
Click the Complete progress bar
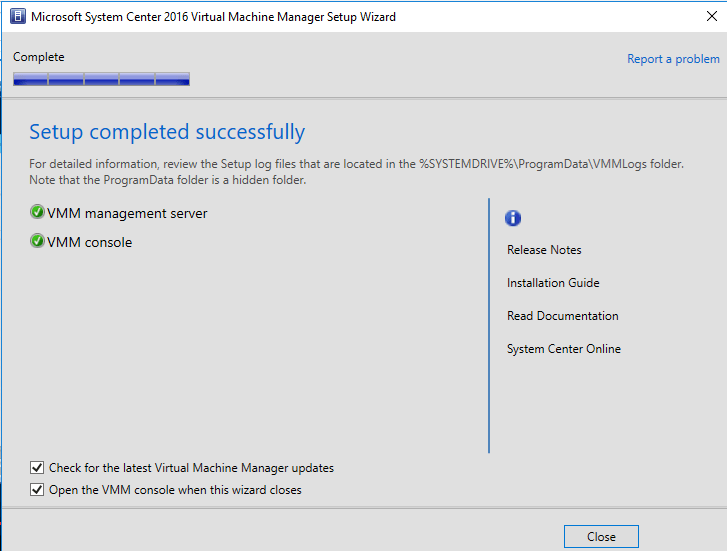point(101,79)
